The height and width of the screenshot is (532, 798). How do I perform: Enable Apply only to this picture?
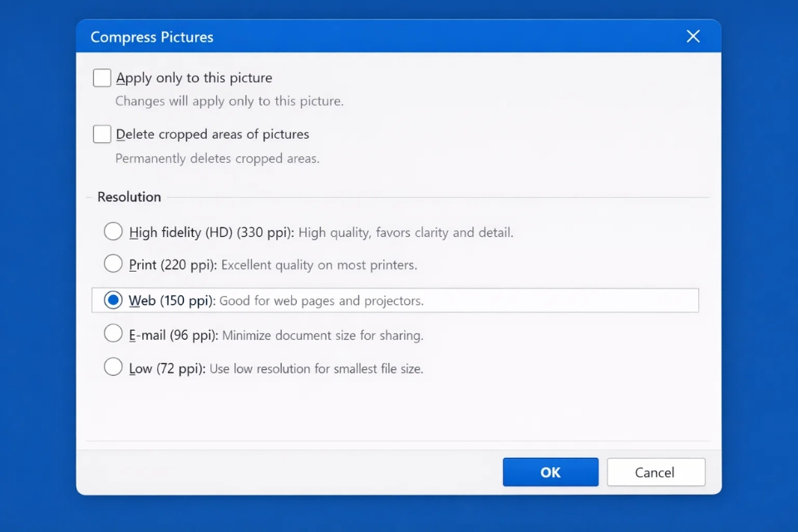pyautogui.click(x=101, y=77)
